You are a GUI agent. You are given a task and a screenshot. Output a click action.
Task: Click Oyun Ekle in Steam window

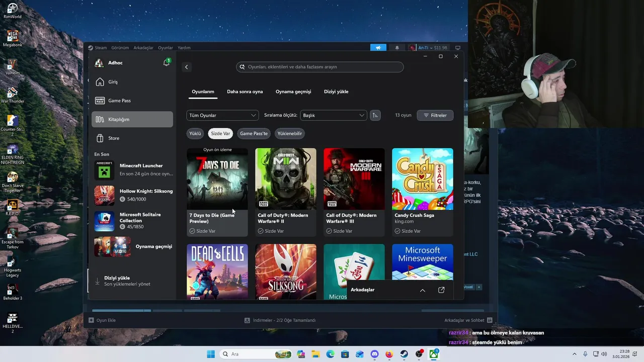pos(102,320)
